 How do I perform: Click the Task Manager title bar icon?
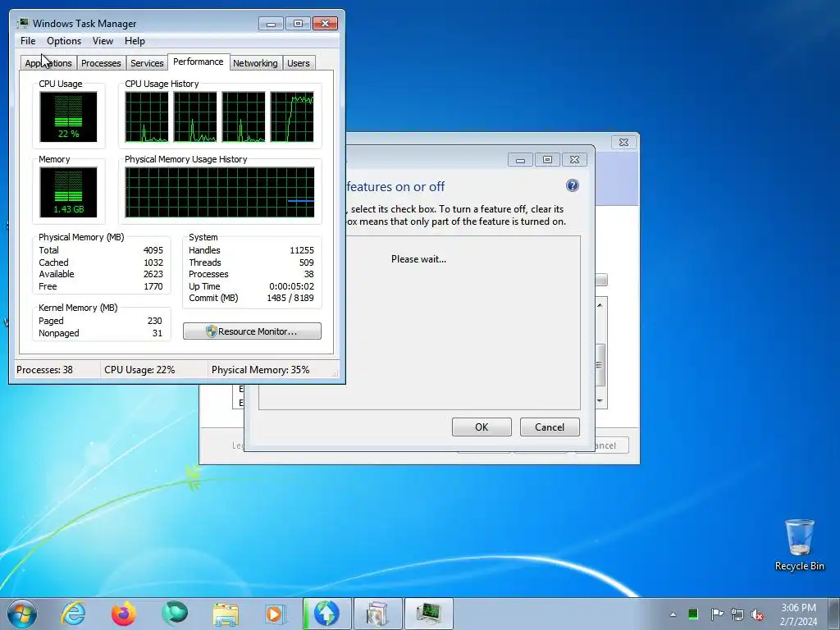tap(22, 23)
